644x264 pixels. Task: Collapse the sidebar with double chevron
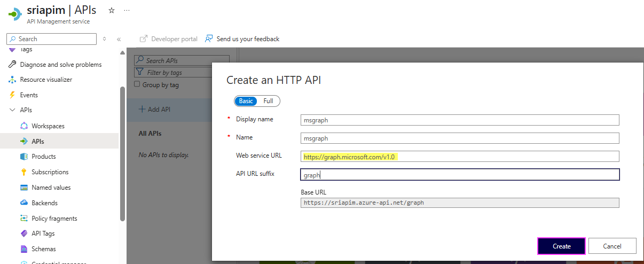(x=119, y=39)
